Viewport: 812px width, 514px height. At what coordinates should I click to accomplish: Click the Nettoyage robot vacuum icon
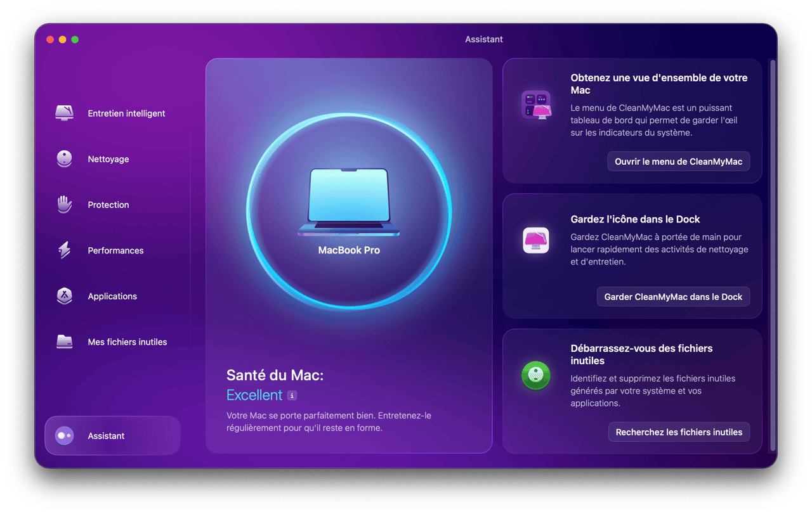(64, 159)
